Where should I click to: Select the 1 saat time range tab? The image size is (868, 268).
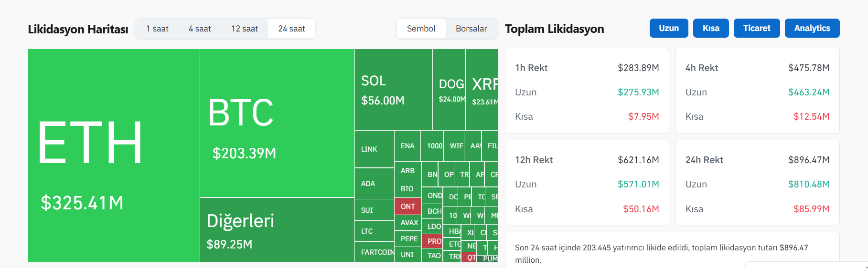pyautogui.click(x=157, y=29)
